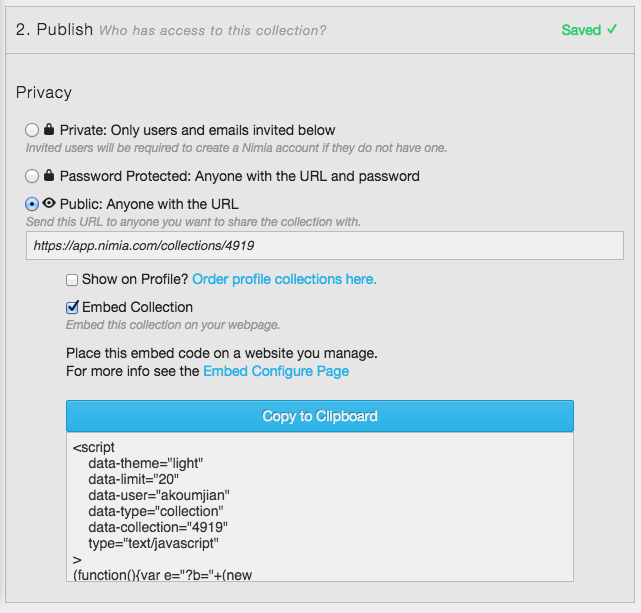This screenshot has height=613, width=641.
Task: Select the Public radio button
Action: point(32,204)
